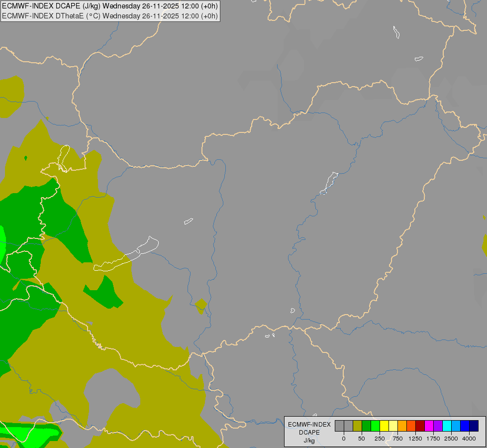The image size is (487, 448).
Task: Select the light blue legend swatch
Action: (x=456, y=426)
